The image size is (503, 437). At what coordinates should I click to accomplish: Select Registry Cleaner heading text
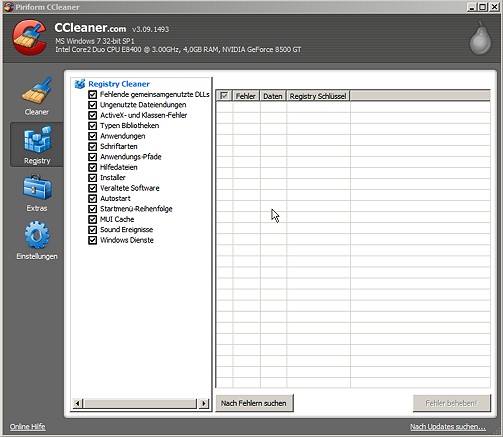(119, 84)
